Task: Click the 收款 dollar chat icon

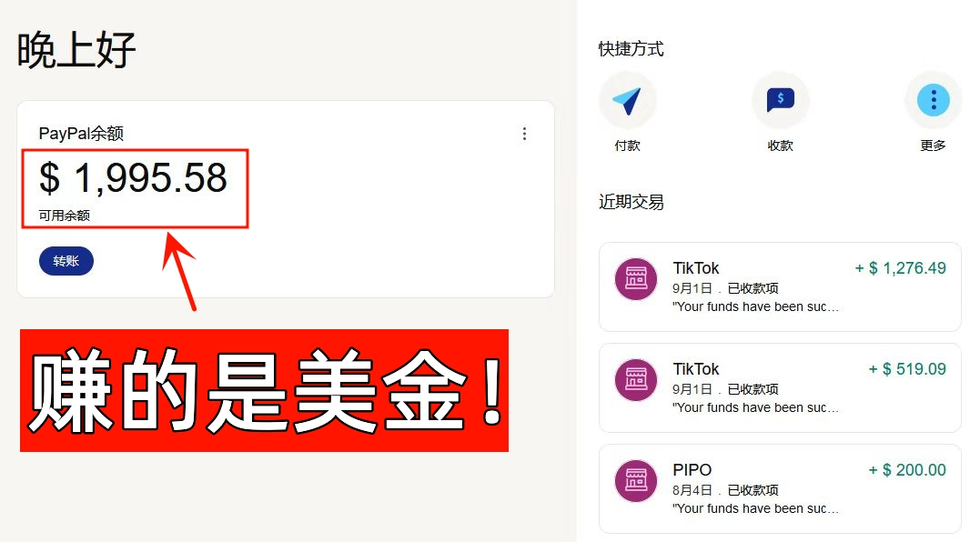Action: click(780, 101)
